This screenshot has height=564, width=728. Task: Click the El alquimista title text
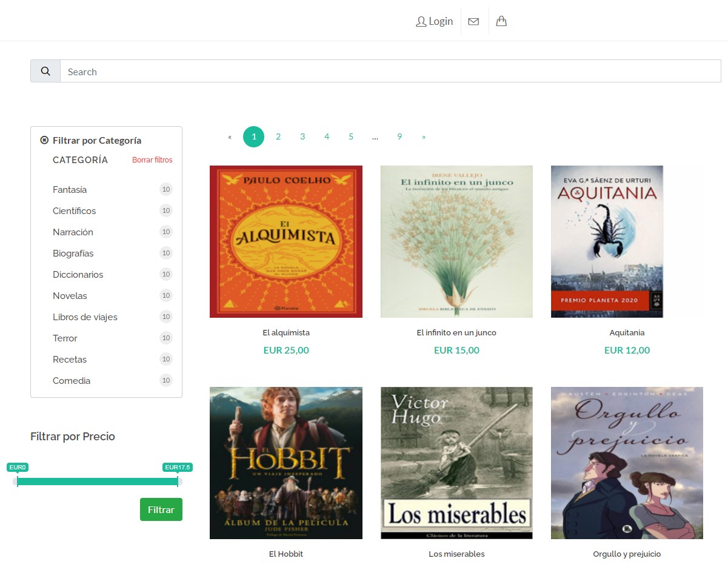286,332
